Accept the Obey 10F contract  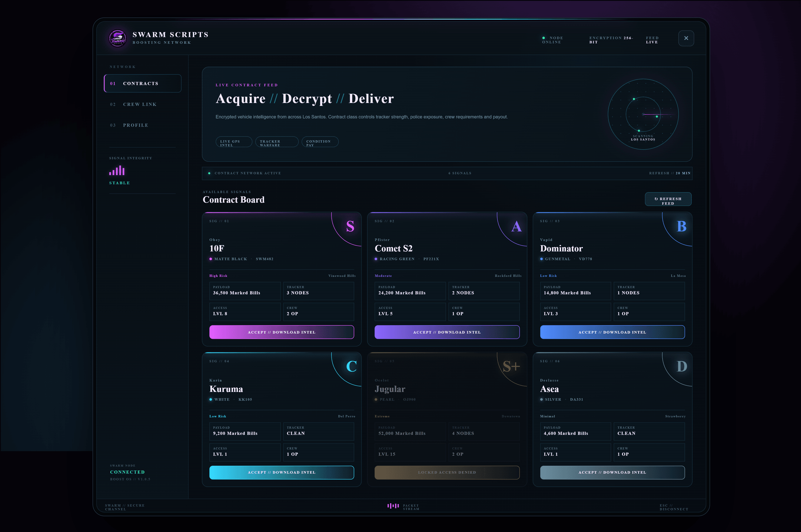pos(281,332)
